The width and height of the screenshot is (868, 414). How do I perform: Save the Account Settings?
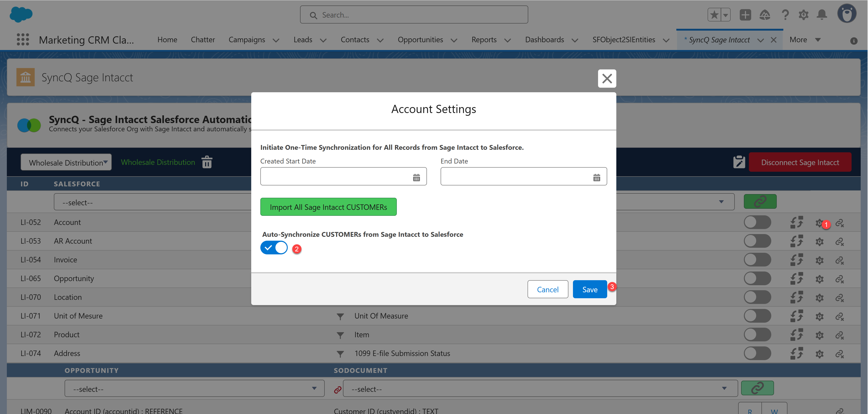(590, 289)
